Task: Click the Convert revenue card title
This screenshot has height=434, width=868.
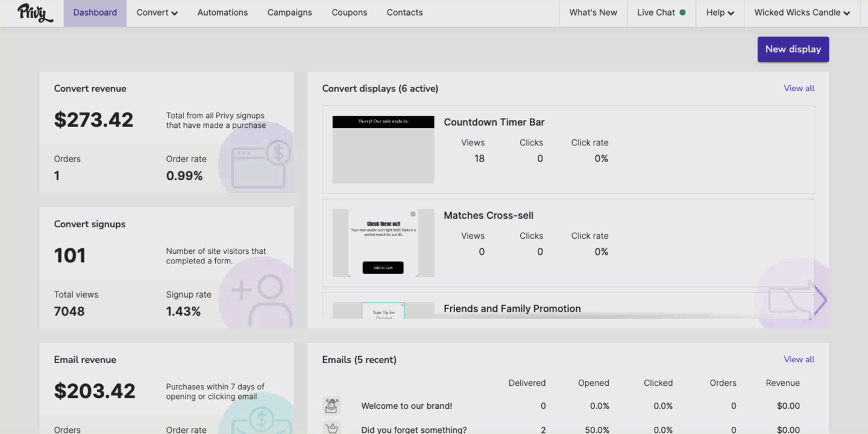Action: coord(90,89)
